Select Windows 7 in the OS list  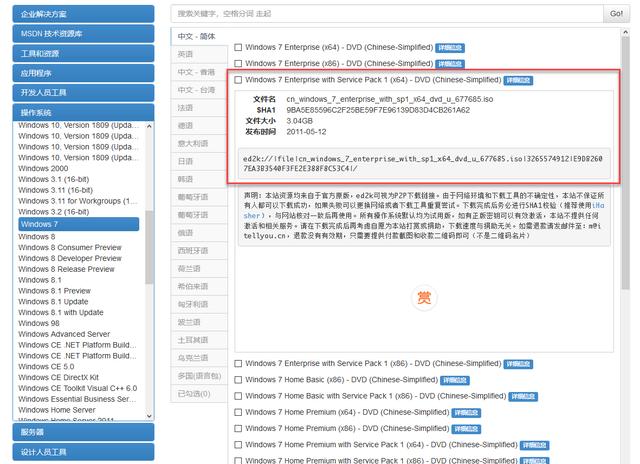click(79, 224)
